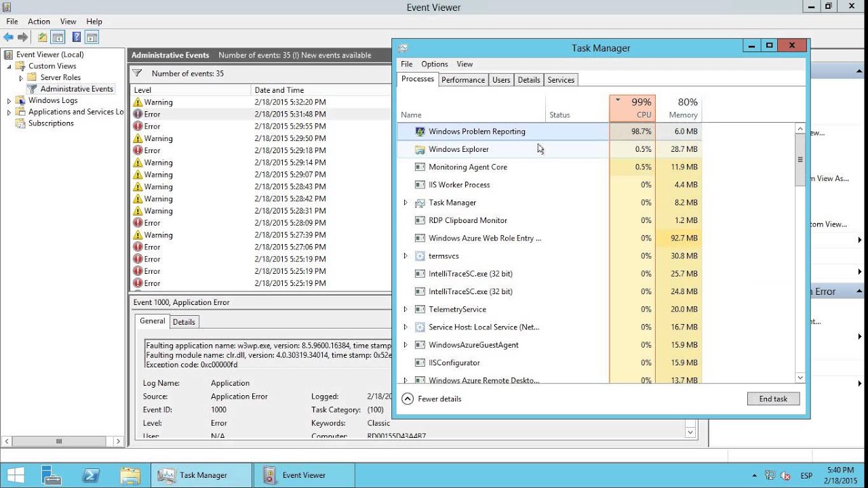Image resolution: width=868 pixels, height=488 pixels.
Task: Click Task Manager process list scroll-down arrow
Action: click(800, 378)
